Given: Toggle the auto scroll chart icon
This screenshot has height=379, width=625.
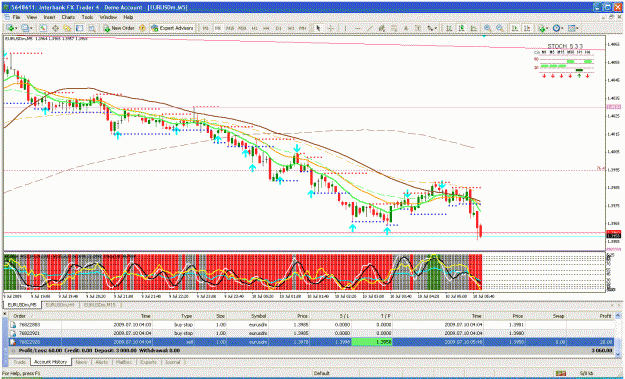Looking at the screenshot, I should pyautogui.click(x=515, y=28).
